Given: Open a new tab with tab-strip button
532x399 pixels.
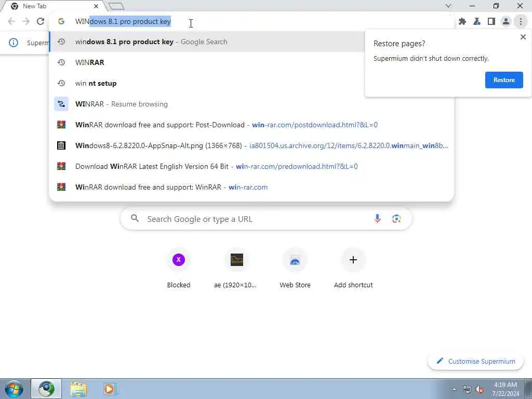Looking at the screenshot, I should tap(117, 6).
